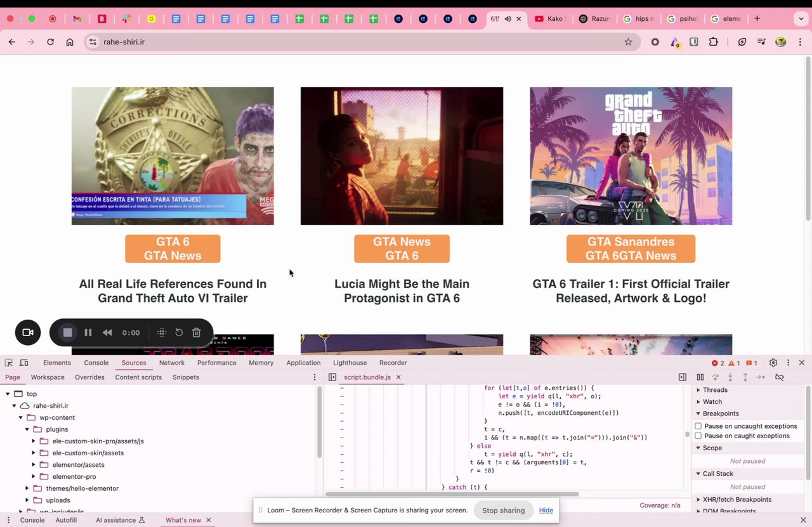
Task: Click the issues count flag badge
Action: point(752,363)
